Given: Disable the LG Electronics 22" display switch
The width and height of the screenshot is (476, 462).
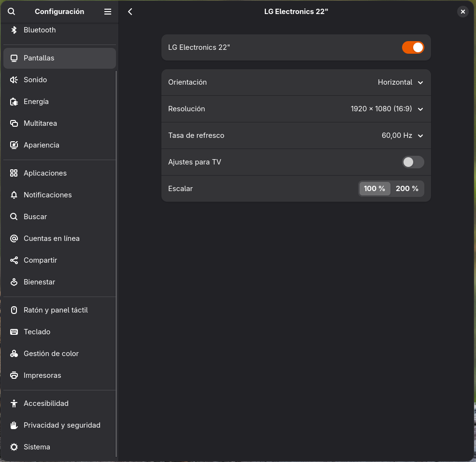Looking at the screenshot, I should pos(413,47).
